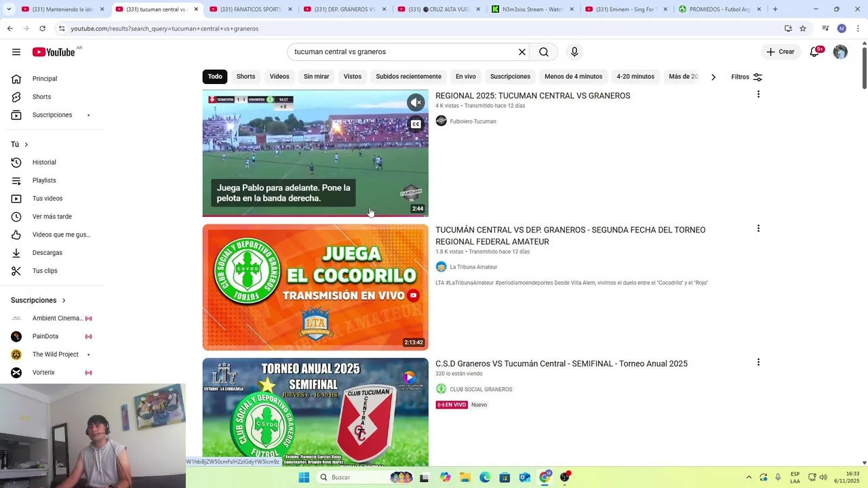Select the Todo filter chip
This screenshot has height=488, width=868.
(x=215, y=77)
